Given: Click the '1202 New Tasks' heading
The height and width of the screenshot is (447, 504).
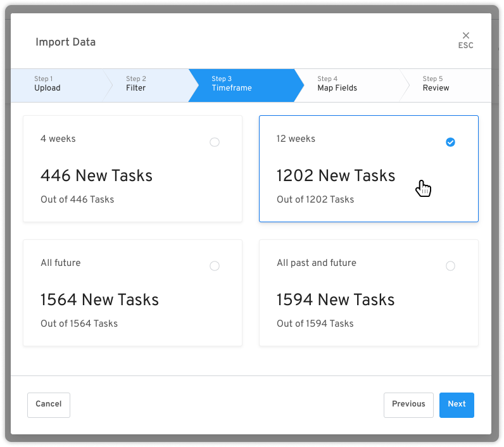Looking at the screenshot, I should coord(336,176).
